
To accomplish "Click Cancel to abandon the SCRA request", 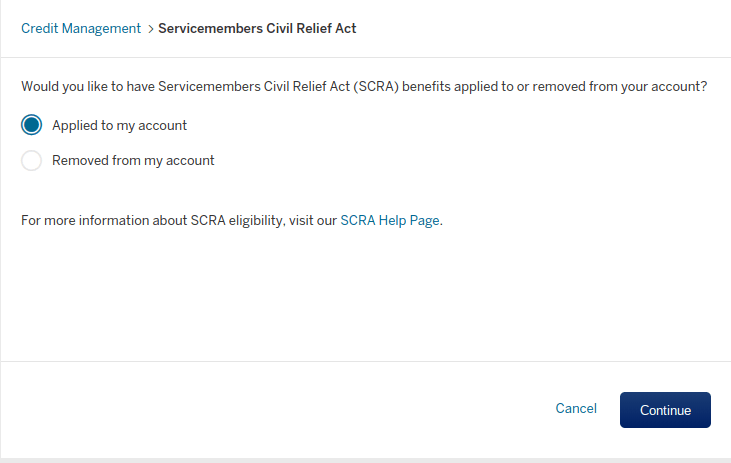I will coord(576,408).
